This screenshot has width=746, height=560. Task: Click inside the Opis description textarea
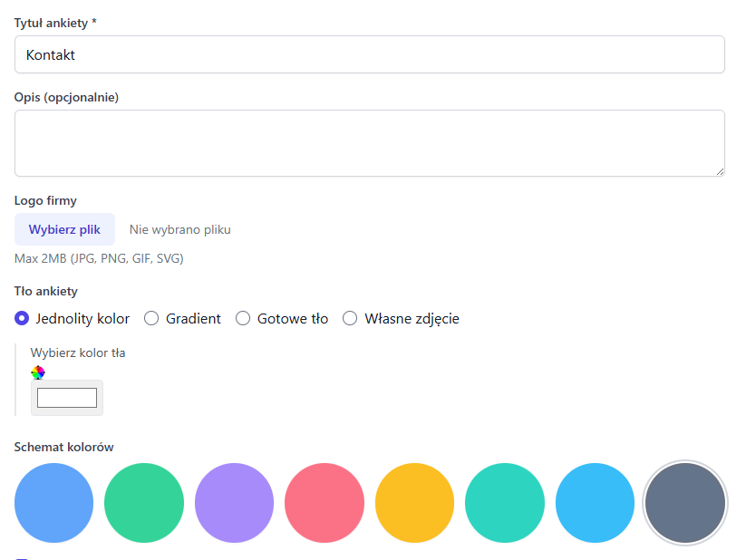(x=369, y=140)
